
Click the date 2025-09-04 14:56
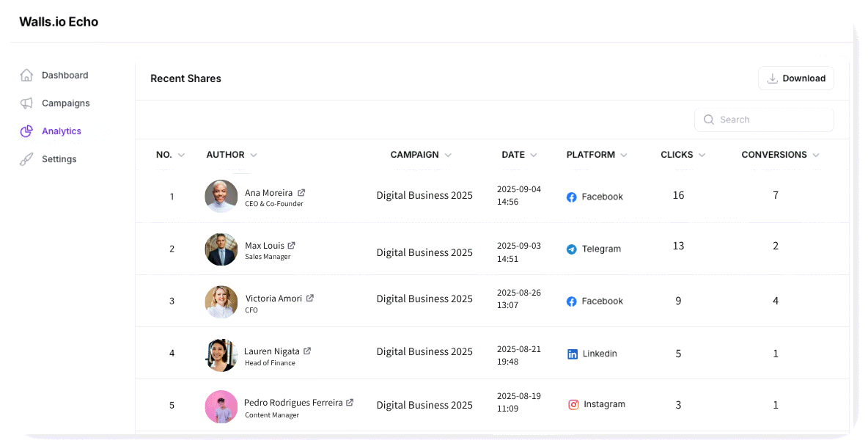519,196
